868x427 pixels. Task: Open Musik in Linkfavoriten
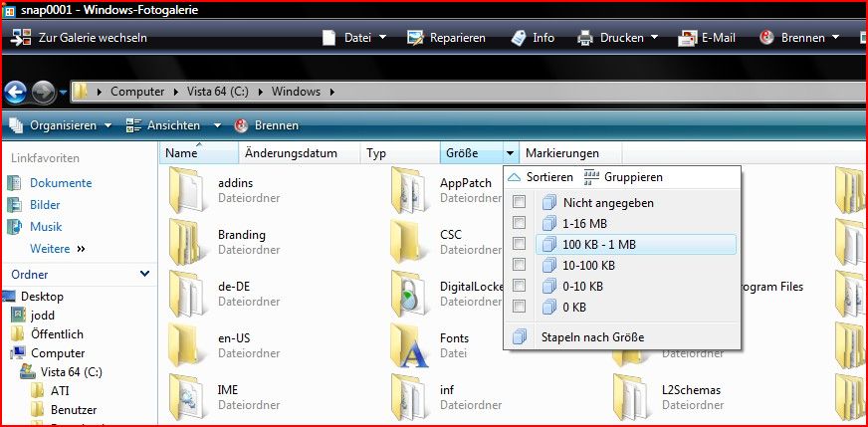pos(46,227)
